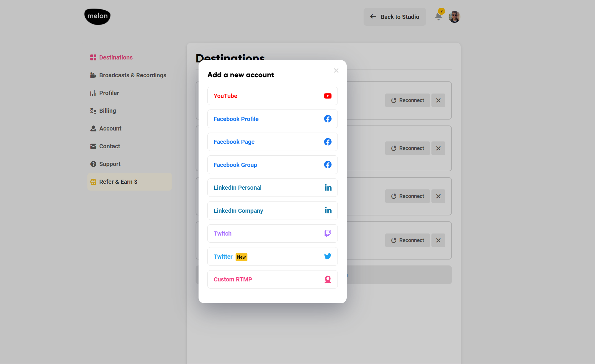
Task: Click Facebook icon in Facebook Profile row
Action: point(328,119)
